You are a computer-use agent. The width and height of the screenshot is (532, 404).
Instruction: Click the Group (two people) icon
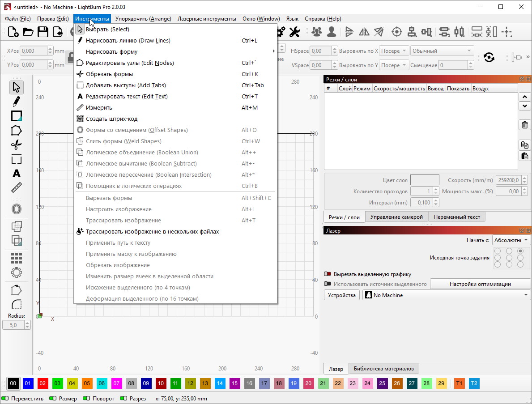(x=317, y=32)
